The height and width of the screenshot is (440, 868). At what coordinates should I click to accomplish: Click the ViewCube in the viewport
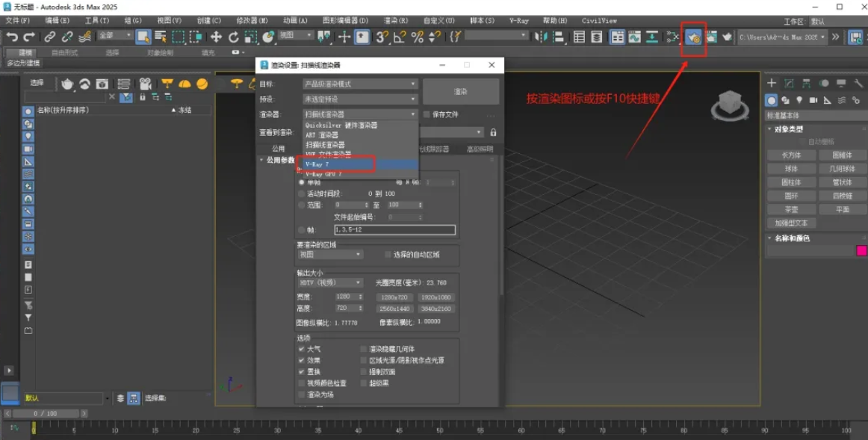click(730, 105)
